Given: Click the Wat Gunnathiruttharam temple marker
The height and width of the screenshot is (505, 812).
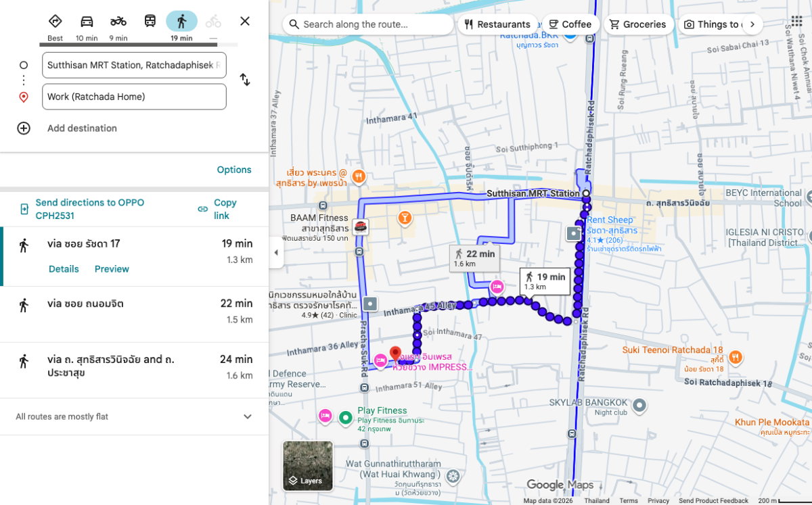Looking at the screenshot, I should pos(453,477).
